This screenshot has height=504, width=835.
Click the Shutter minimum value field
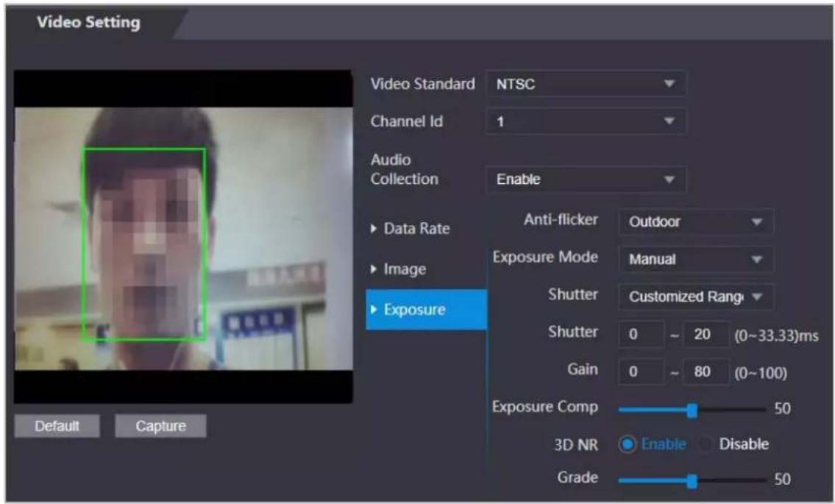[x=642, y=334]
